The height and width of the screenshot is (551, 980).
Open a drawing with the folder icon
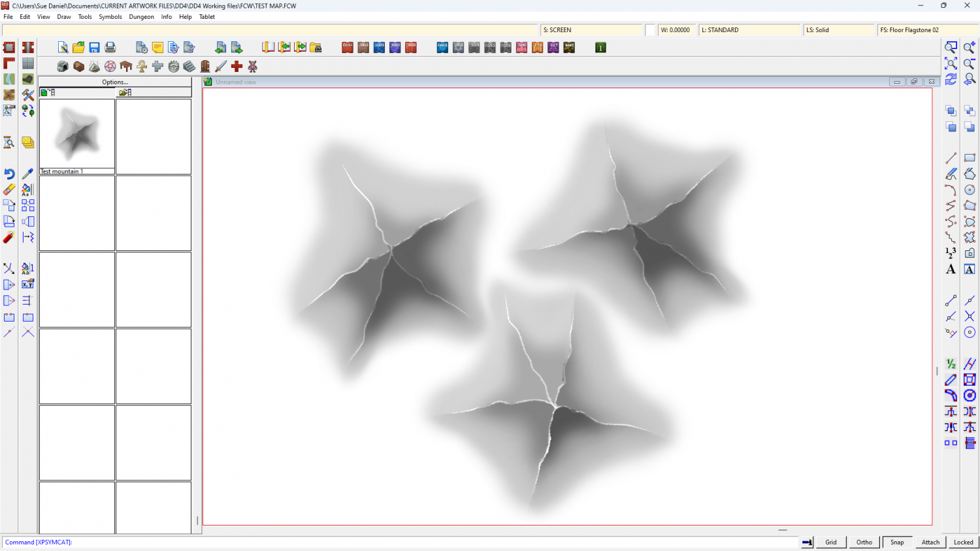pos(78,48)
